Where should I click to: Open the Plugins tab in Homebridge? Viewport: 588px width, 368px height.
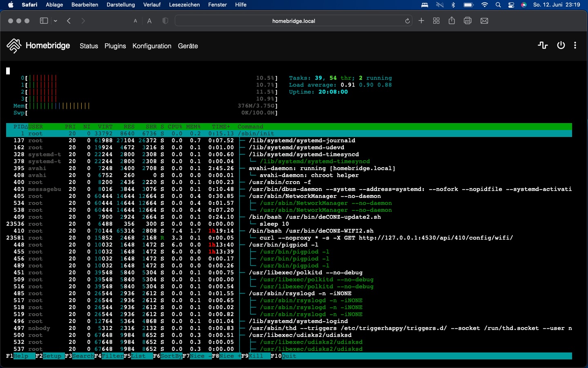coord(115,46)
